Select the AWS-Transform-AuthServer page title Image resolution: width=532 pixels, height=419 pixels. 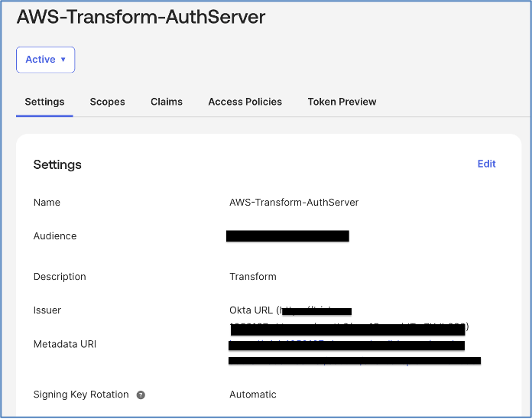(x=141, y=17)
